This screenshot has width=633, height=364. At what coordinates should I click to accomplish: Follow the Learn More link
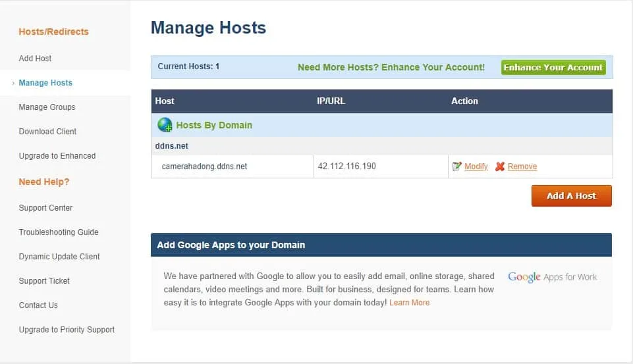click(409, 303)
